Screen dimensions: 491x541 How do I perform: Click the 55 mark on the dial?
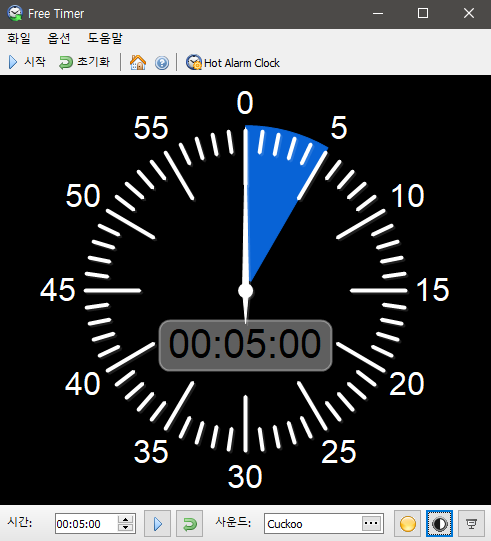[x=151, y=128]
